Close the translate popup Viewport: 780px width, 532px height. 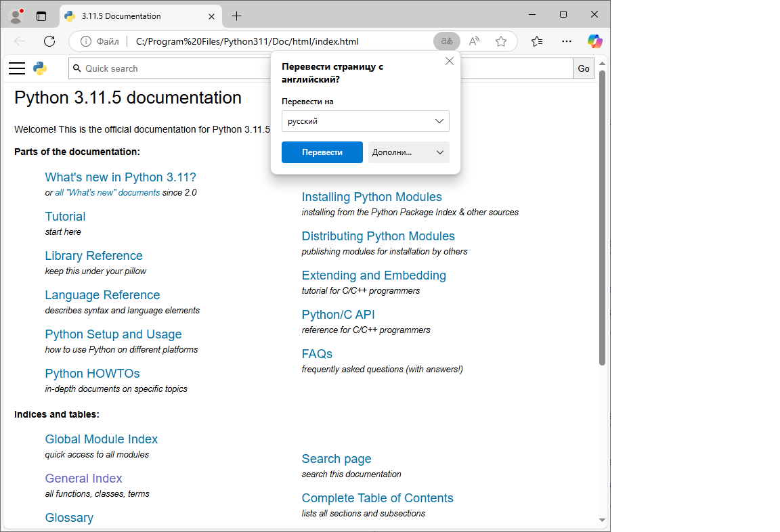click(x=450, y=61)
